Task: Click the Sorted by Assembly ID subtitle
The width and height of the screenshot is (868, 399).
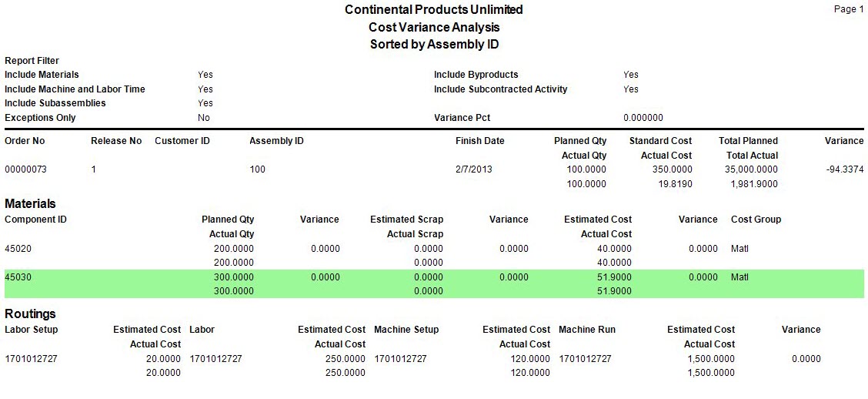Action: pos(433,45)
